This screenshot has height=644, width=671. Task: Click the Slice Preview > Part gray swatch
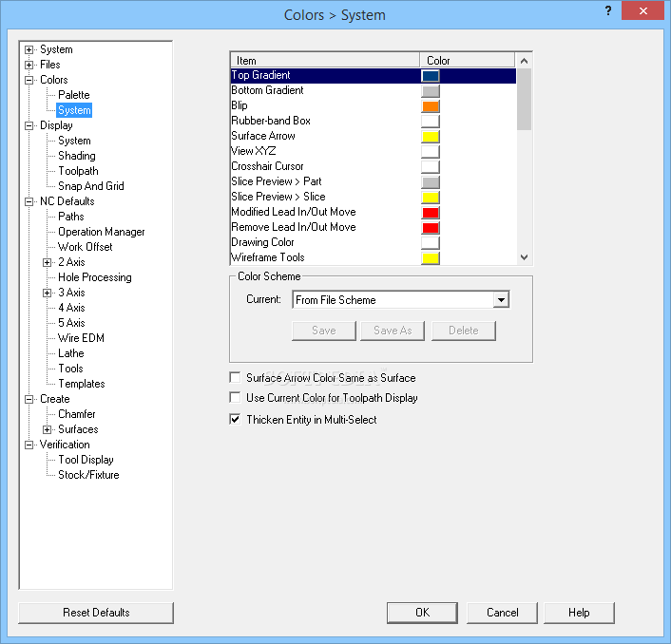tap(431, 182)
